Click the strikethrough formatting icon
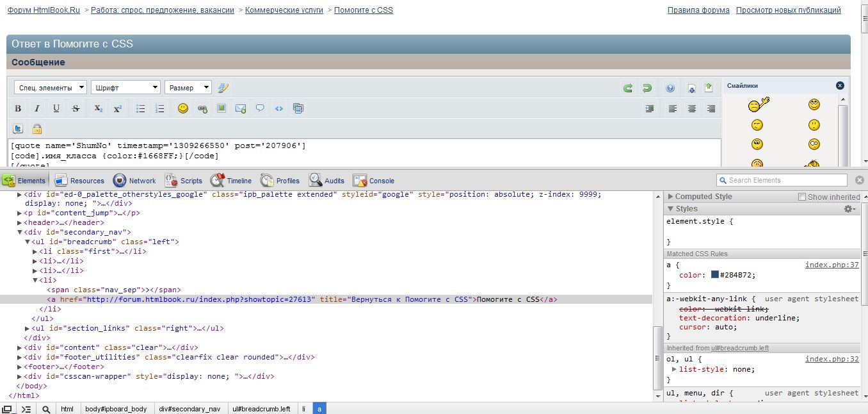The height and width of the screenshot is (414, 868). tap(76, 109)
